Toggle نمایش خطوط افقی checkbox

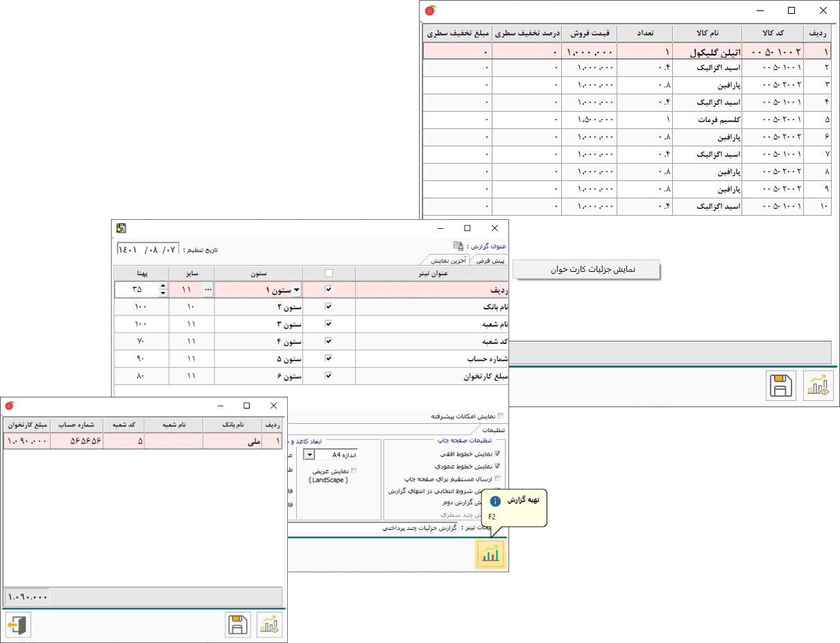point(497,454)
